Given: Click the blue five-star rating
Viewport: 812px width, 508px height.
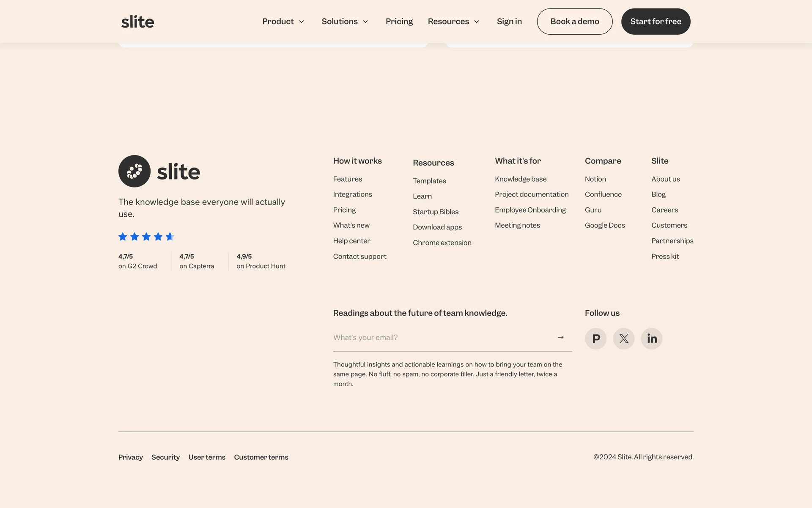Looking at the screenshot, I should coord(146,237).
